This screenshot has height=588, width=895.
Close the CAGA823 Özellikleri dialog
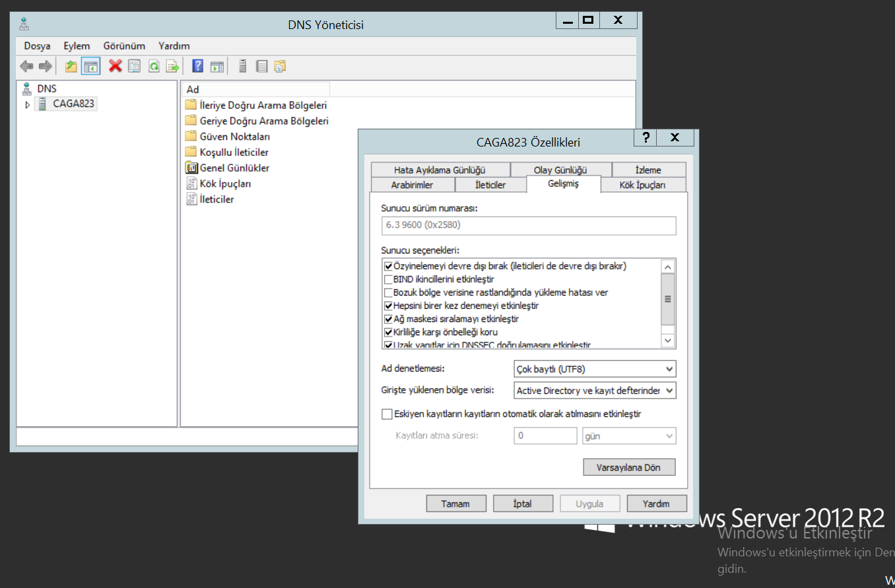(x=675, y=137)
